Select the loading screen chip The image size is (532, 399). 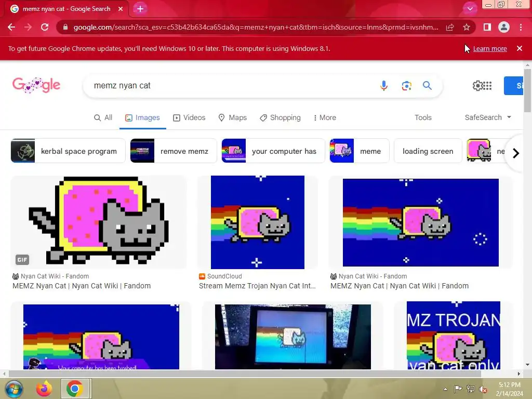428,151
